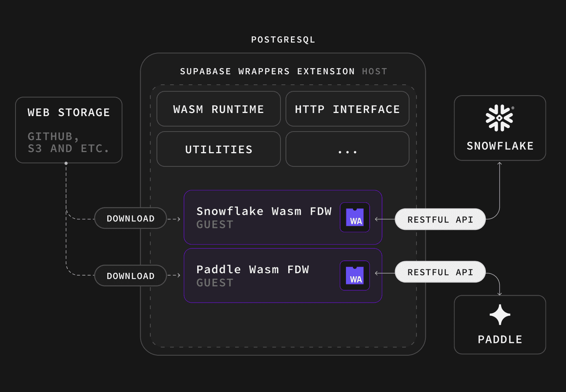Click the GITHUB, S3 AND ETC. text
This screenshot has height=392, width=566.
coord(69,141)
